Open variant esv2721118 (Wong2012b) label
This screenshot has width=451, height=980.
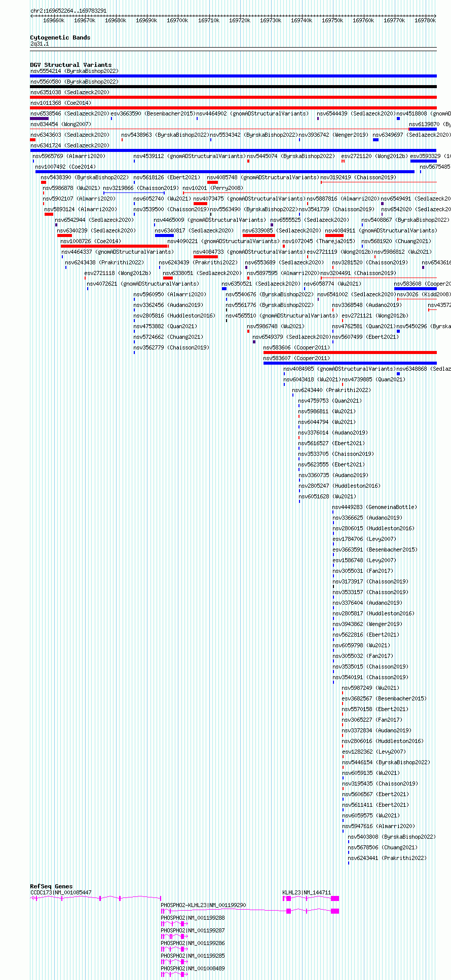tap(118, 273)
